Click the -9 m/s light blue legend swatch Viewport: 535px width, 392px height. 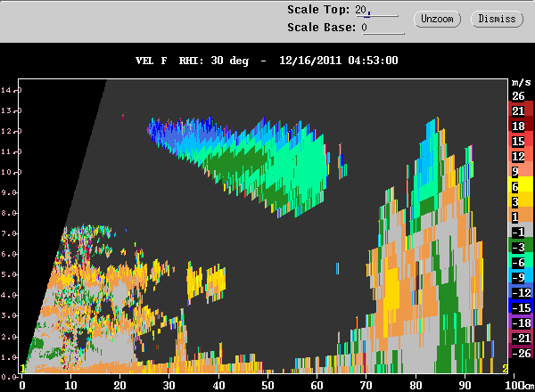pyautogui.click(x=521, y=277)
